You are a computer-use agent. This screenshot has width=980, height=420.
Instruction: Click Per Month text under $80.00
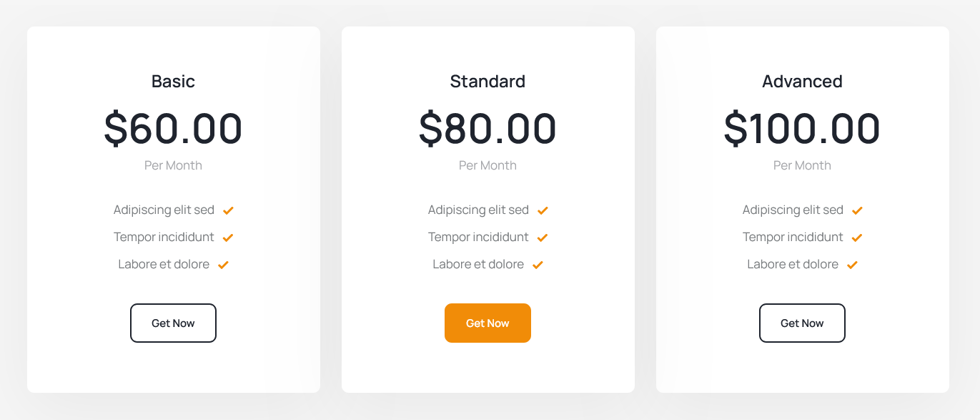[487, 165]
